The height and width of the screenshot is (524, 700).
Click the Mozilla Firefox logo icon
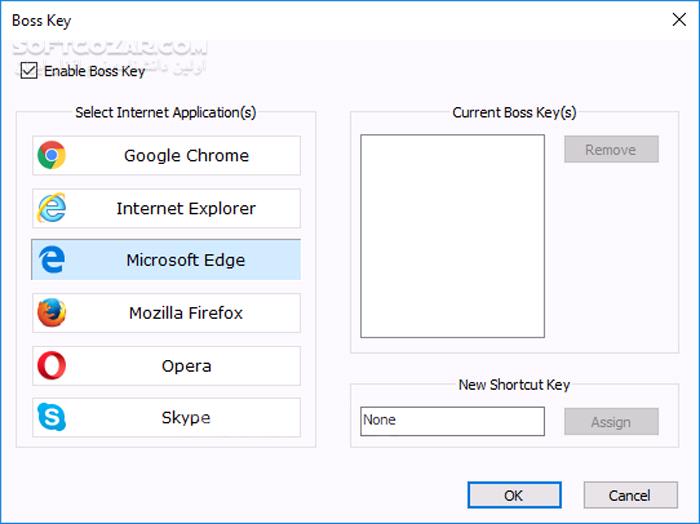(x=52, y=313)
